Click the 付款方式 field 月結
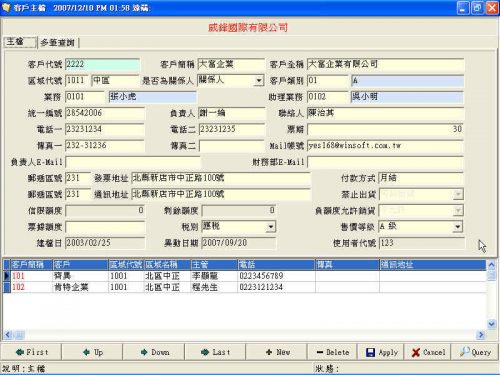 [421, 178]
